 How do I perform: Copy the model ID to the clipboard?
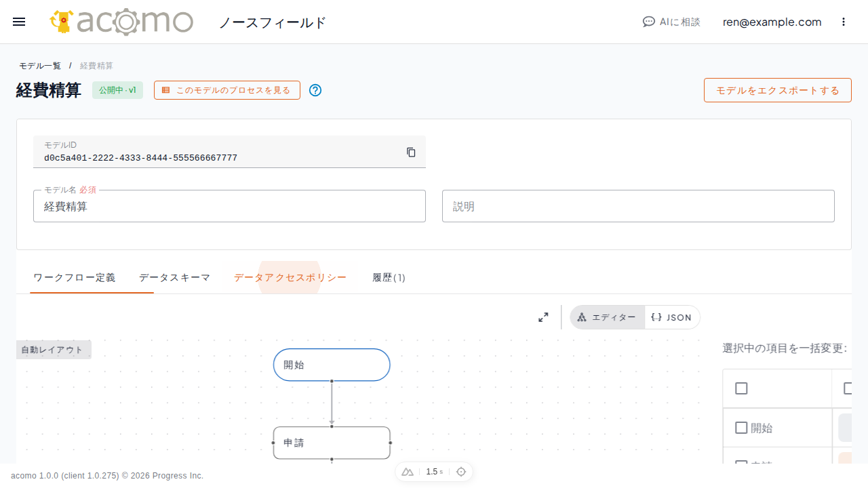[x=411, y=152]
